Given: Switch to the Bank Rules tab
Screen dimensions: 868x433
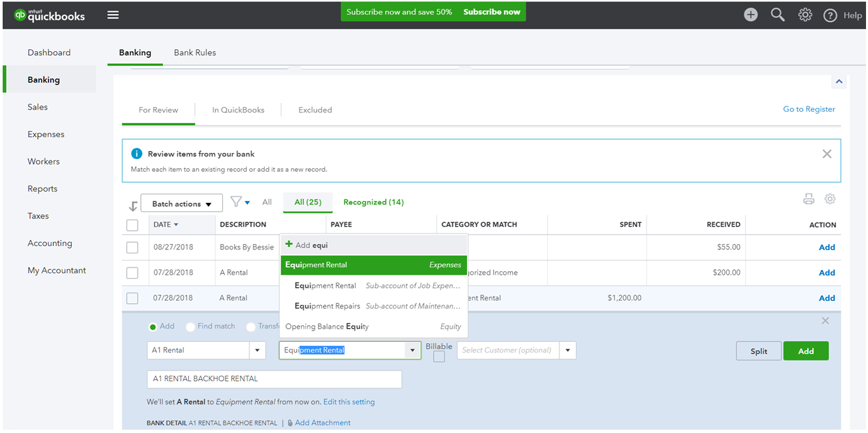Looking at the screenshot, I should [x=195, y=53].
